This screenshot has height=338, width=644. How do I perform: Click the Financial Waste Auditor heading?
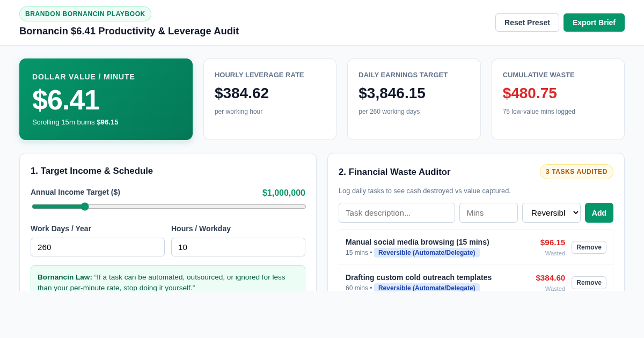click(x=394, y=172)
